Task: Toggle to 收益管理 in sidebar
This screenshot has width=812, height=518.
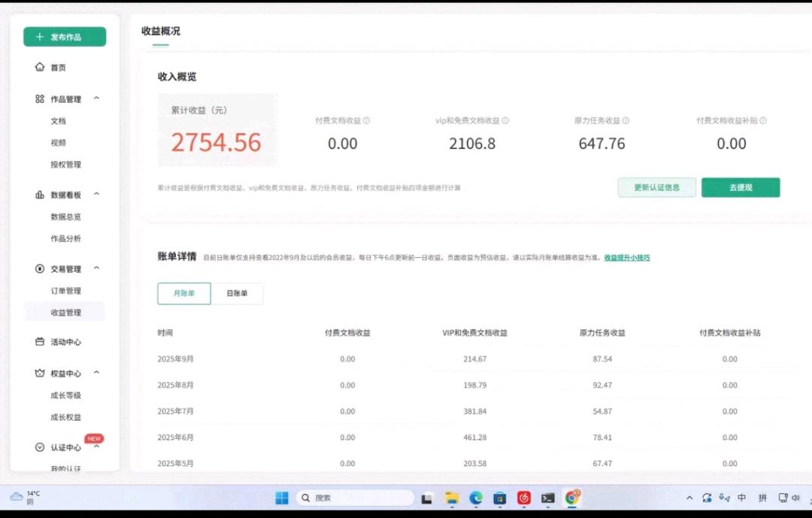Action: [x=64, y=311]
